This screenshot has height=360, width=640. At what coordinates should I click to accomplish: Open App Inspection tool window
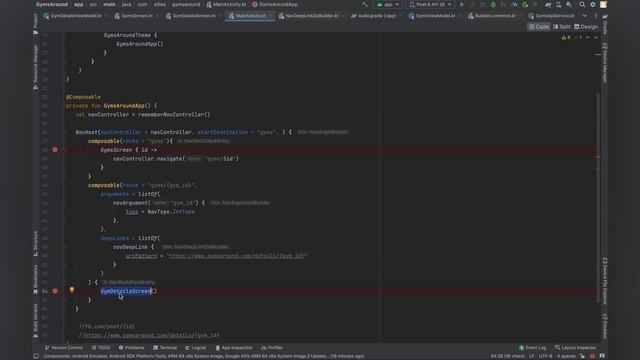point(234,348)
